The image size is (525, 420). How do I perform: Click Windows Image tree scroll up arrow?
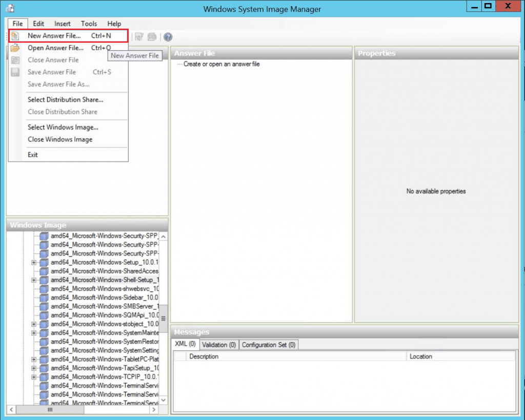[164, 237]
